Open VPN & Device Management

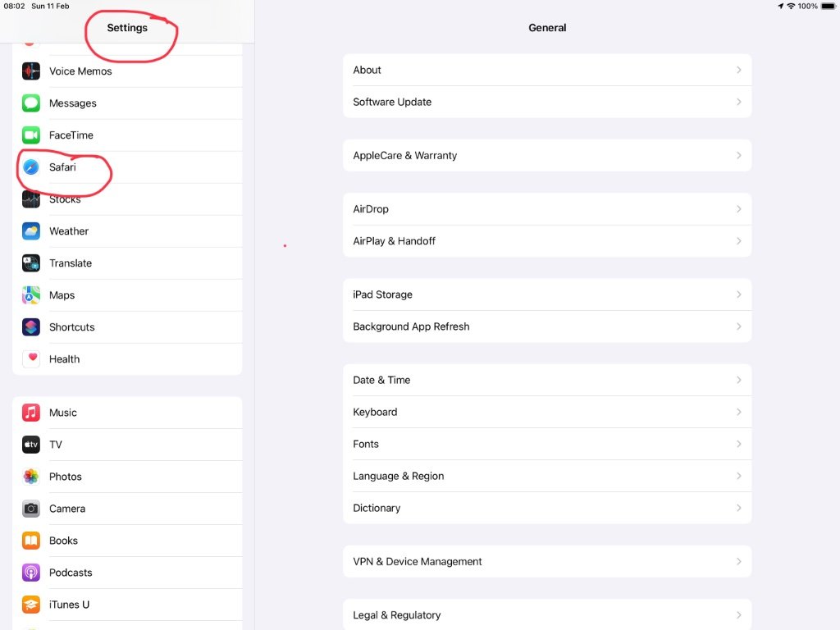tap(547, 561)
